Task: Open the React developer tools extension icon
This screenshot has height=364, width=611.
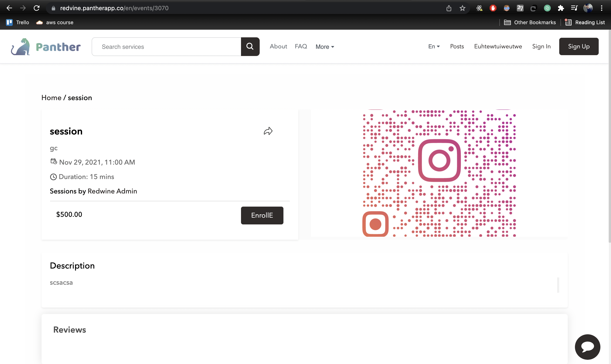Action: 479,8
